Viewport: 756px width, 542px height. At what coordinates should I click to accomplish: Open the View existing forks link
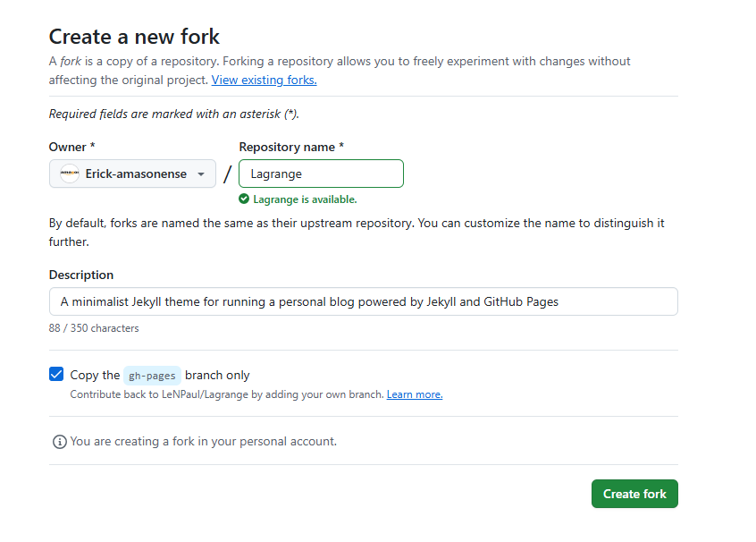coord(264,80)
